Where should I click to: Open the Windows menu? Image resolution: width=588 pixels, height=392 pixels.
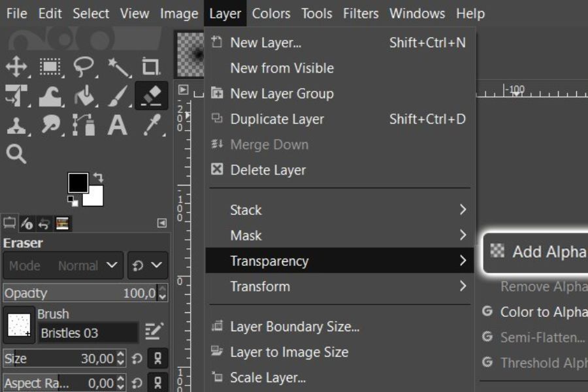point(417,14)
